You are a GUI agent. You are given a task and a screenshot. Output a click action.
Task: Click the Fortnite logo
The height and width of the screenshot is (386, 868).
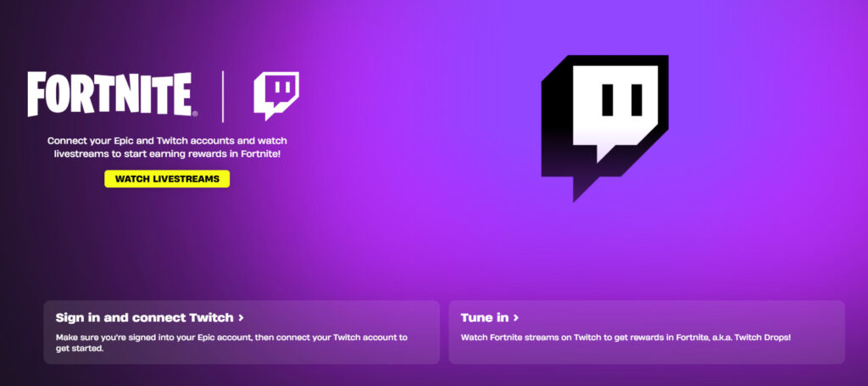pos(109,94)
